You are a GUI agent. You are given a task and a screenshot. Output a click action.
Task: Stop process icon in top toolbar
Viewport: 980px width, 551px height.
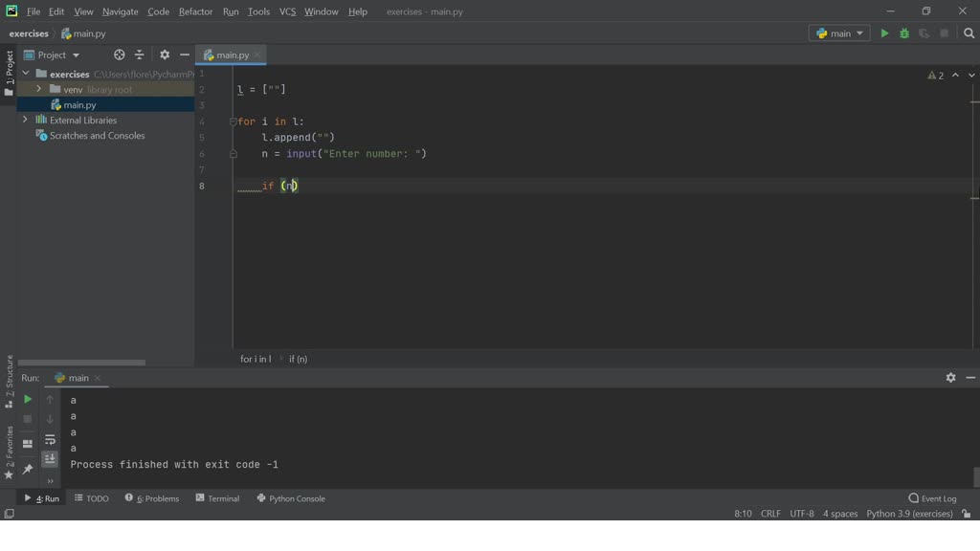coord(945,33)
